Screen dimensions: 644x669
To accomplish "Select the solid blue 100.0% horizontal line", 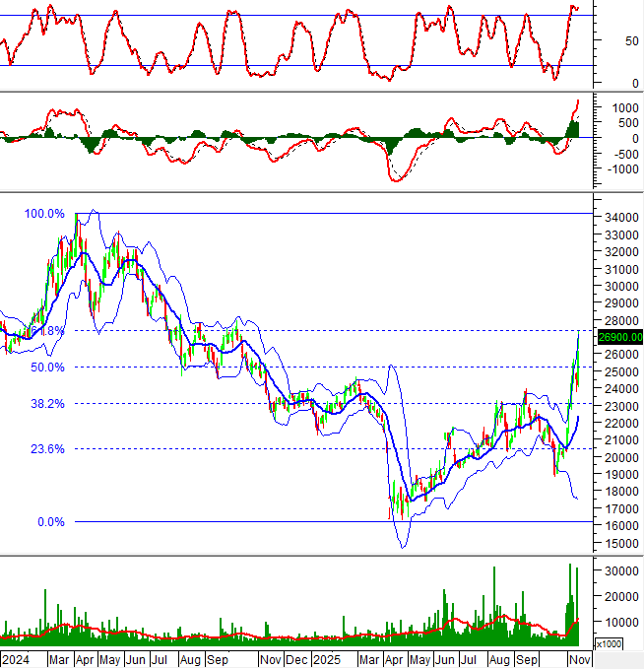I will (345, 213).
